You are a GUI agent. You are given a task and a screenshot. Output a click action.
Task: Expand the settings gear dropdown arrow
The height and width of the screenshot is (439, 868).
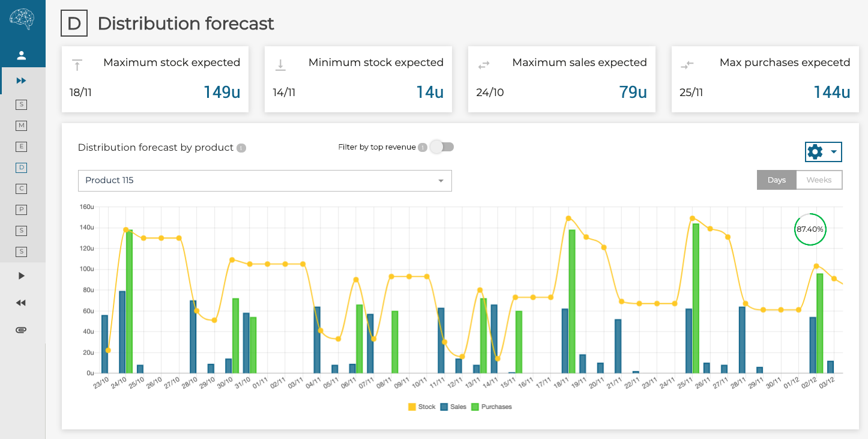tap(833, 152)
